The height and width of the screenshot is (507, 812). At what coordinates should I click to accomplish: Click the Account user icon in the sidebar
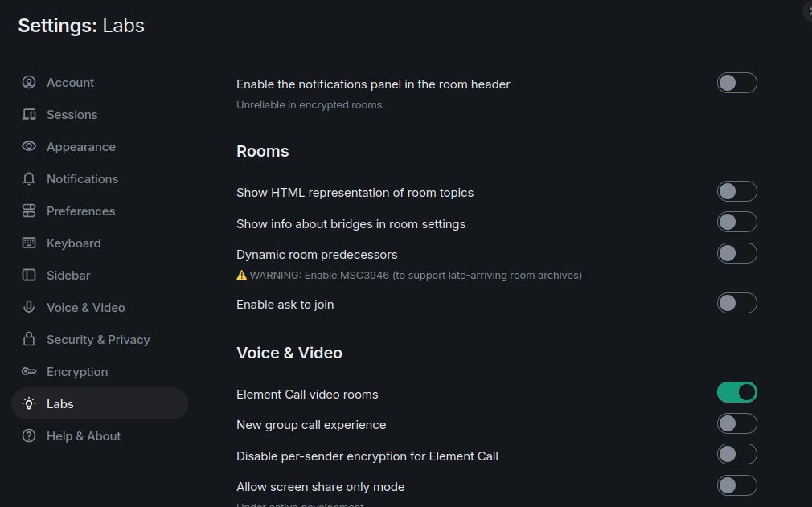29,83
